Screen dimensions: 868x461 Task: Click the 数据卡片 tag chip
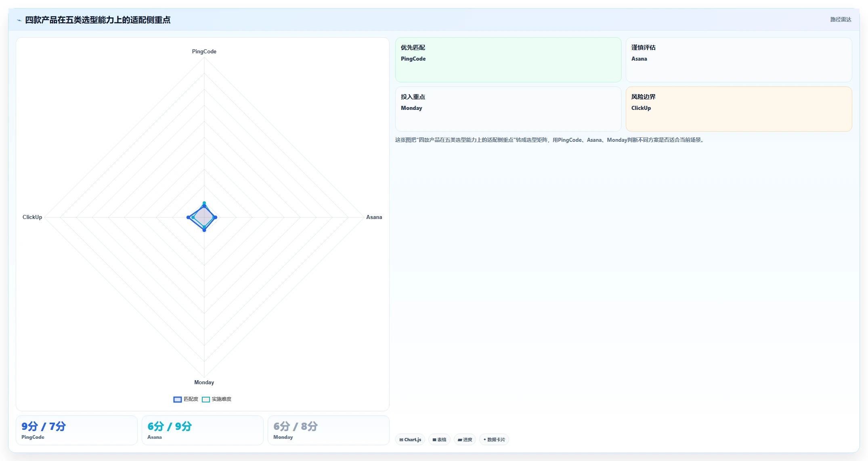click(x=494, y=440)
